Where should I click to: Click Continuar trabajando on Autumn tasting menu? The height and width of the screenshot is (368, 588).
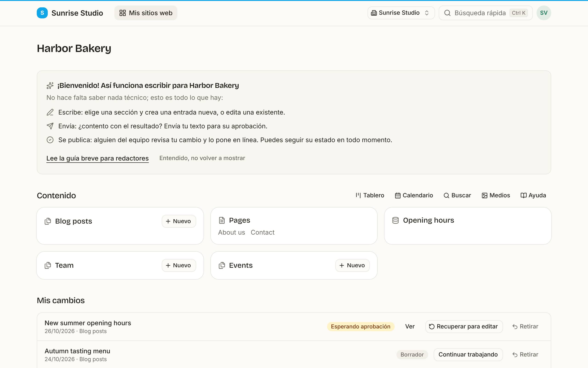[468, 355]
